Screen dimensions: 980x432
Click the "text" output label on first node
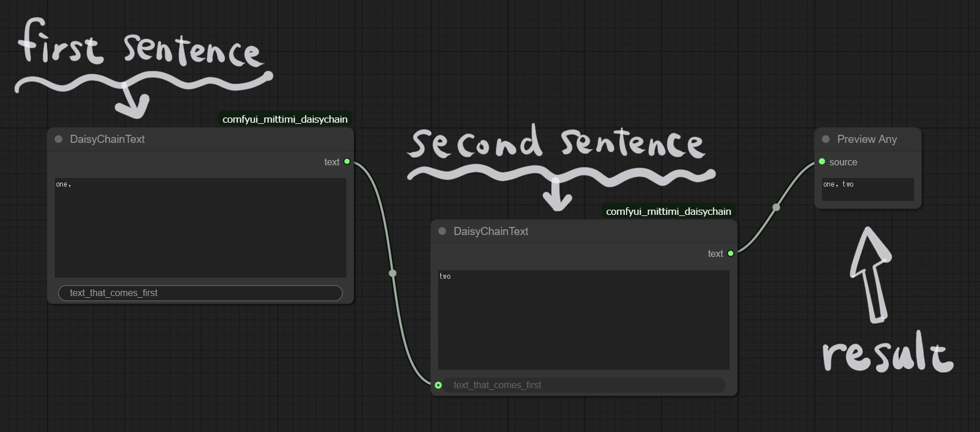coord(331,162)
